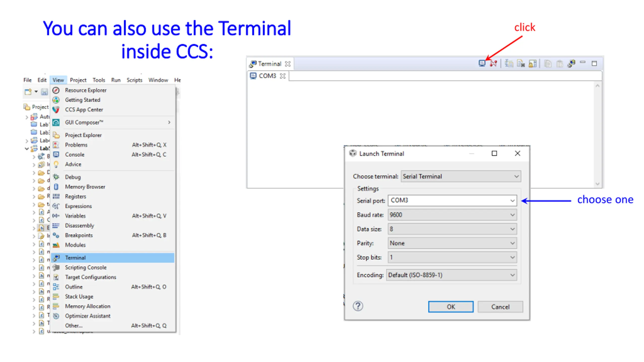Screen dimensions: 644x362
Task: Select Stack Usage menu entry
Action: [x=113, y=297]
